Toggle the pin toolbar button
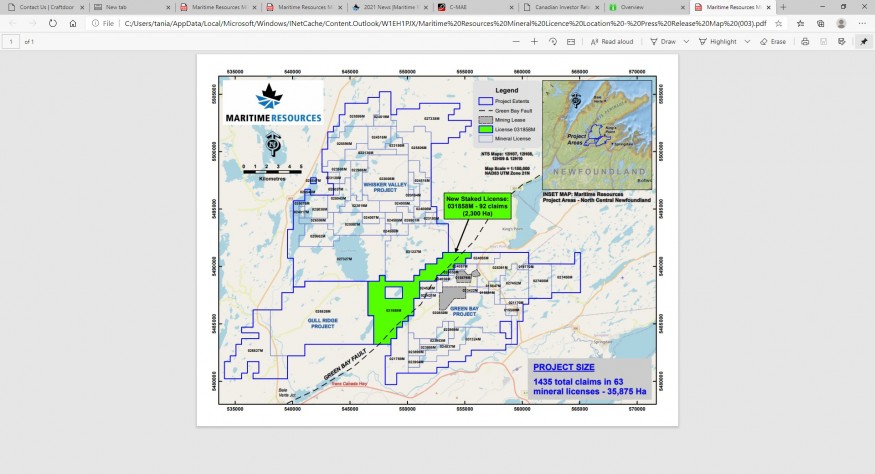The height and width of the screenshot is (474, 875). 863,41
